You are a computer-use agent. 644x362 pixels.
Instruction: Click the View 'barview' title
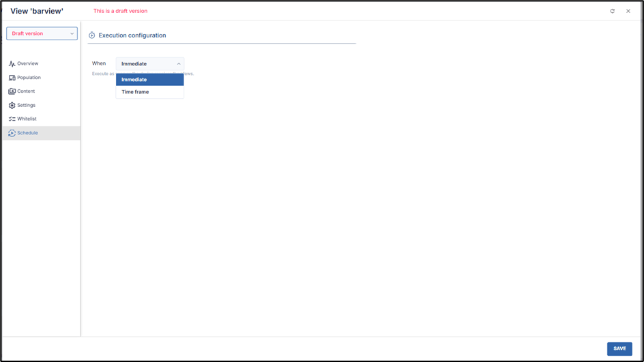(37, 11)
